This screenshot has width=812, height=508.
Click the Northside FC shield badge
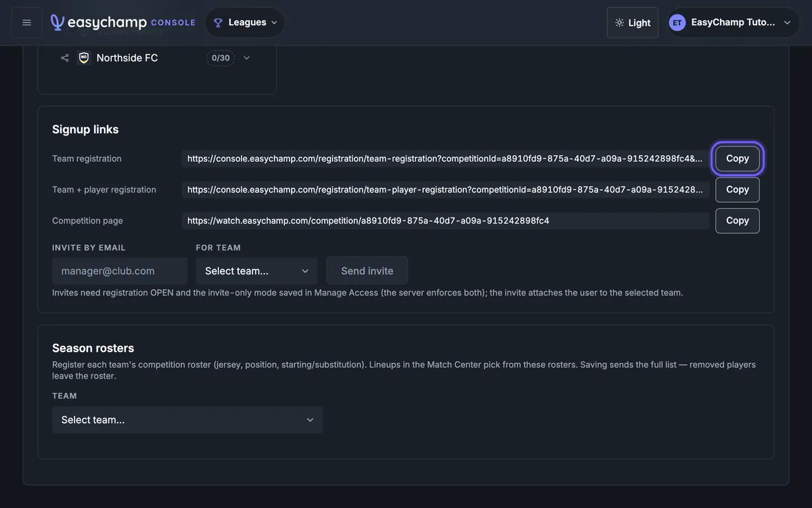pyautogui.click(x=84, y=58)
